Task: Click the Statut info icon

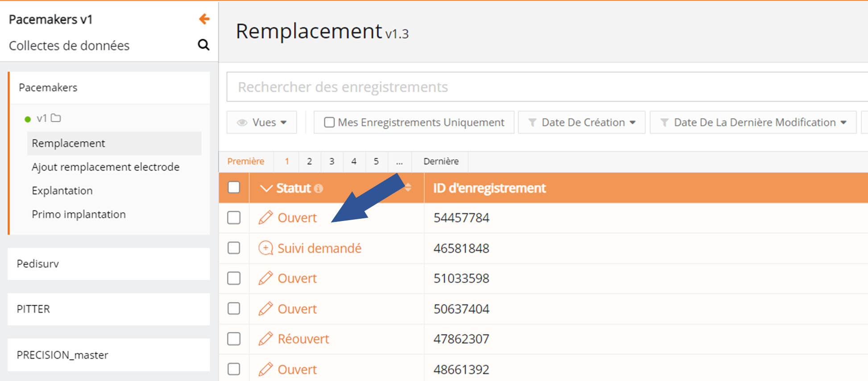Action: pos(318,188)
